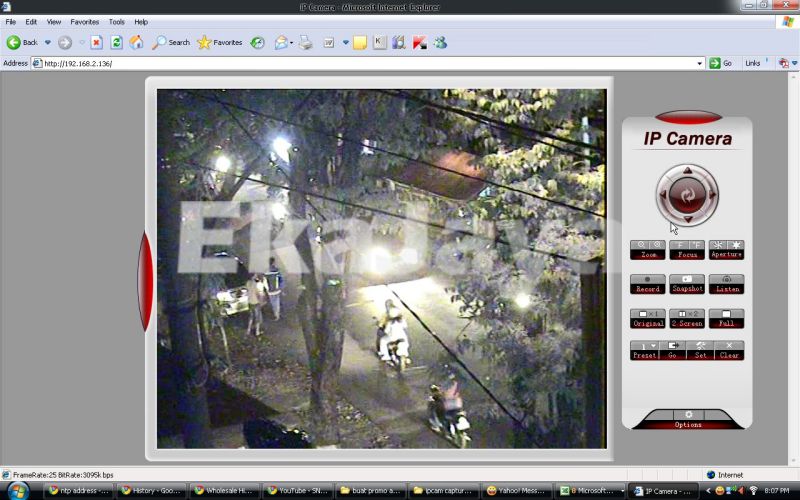The width and height of the screenshot is (800, 500).
Task: Click the Zoom control button
Action: [648, 250]
